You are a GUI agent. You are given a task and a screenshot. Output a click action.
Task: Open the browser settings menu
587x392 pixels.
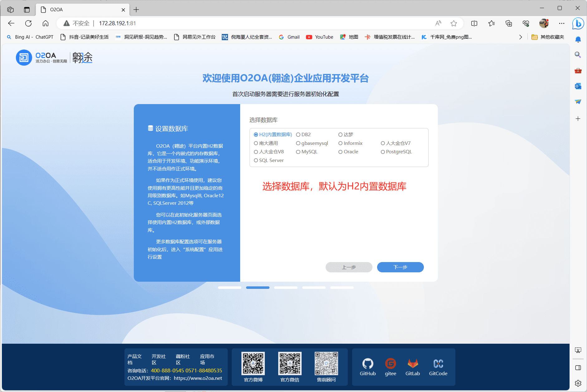562,23
